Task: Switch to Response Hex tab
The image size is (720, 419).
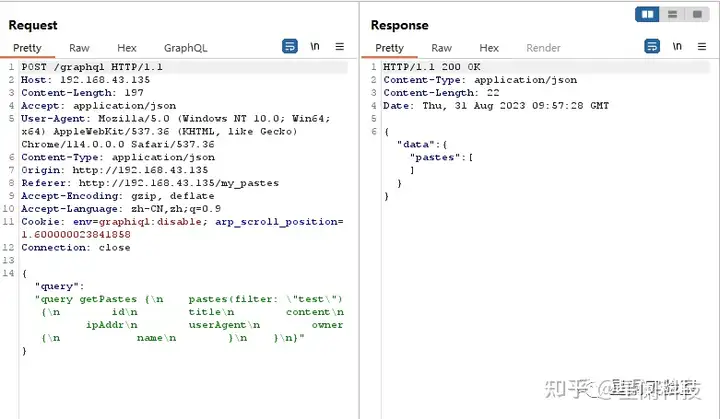Action: coord(489,48)
